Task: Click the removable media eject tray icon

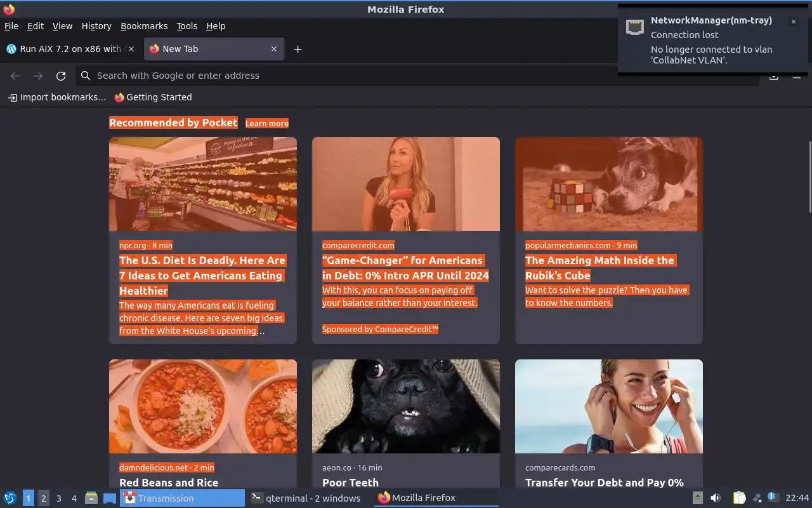Action: click(698, 498)
